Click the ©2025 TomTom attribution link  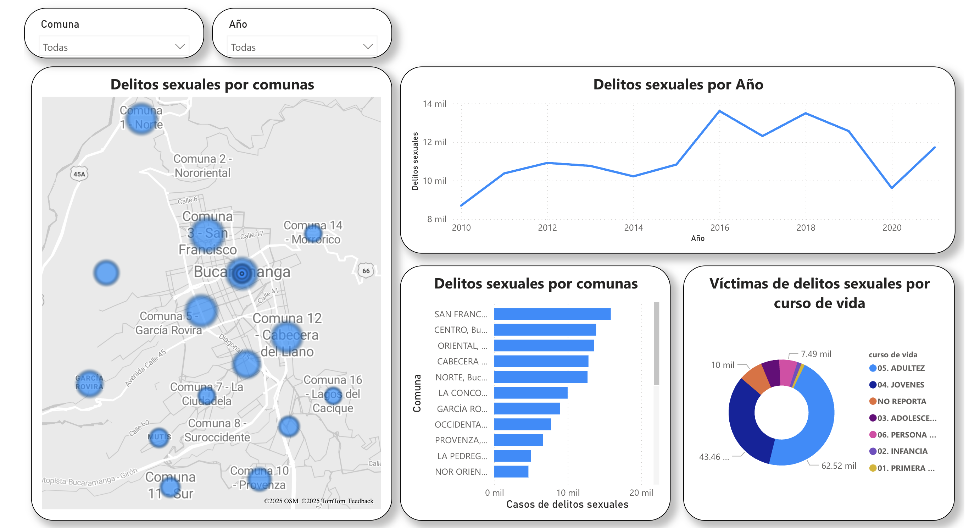324,501
